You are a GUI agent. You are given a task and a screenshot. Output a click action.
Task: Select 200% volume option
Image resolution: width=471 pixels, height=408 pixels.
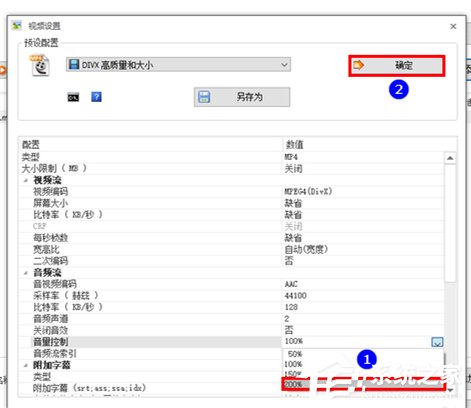coord(363,384)
